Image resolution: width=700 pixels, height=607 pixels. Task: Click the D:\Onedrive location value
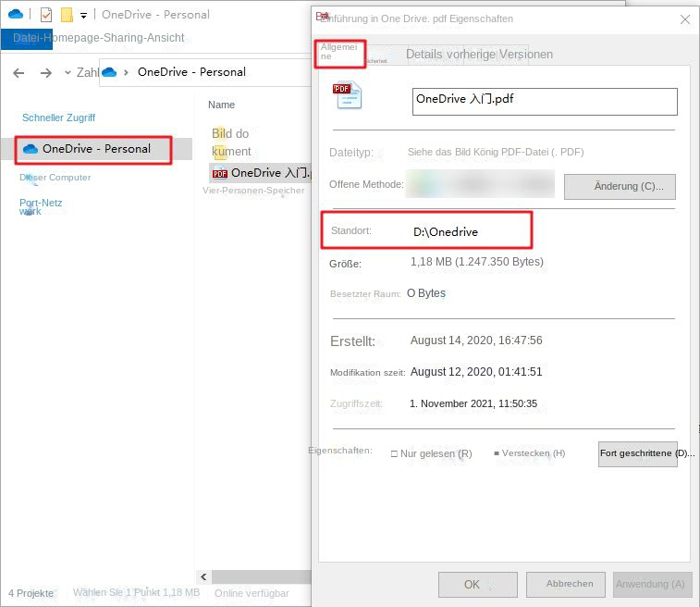(x=446, y=232)
